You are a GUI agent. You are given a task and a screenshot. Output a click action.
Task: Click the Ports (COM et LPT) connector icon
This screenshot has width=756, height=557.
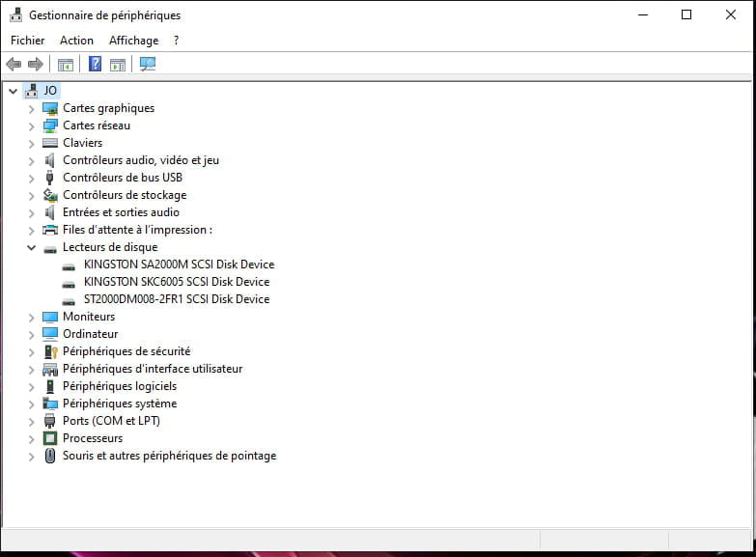coord(49,421)
